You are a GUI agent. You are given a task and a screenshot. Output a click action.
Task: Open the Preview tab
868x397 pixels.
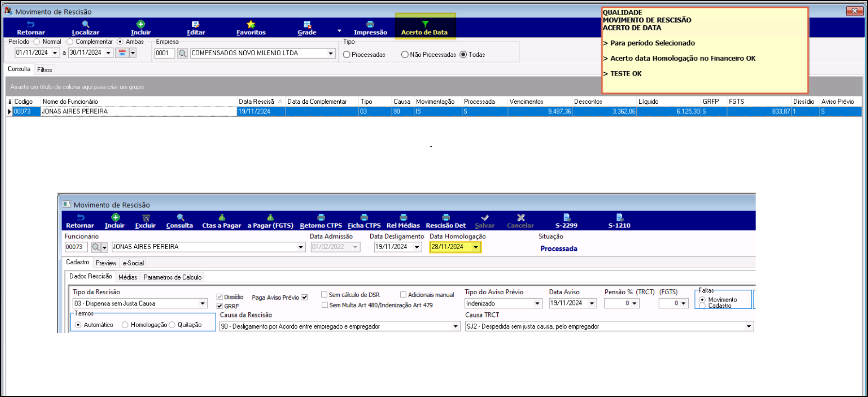[106, 263]
